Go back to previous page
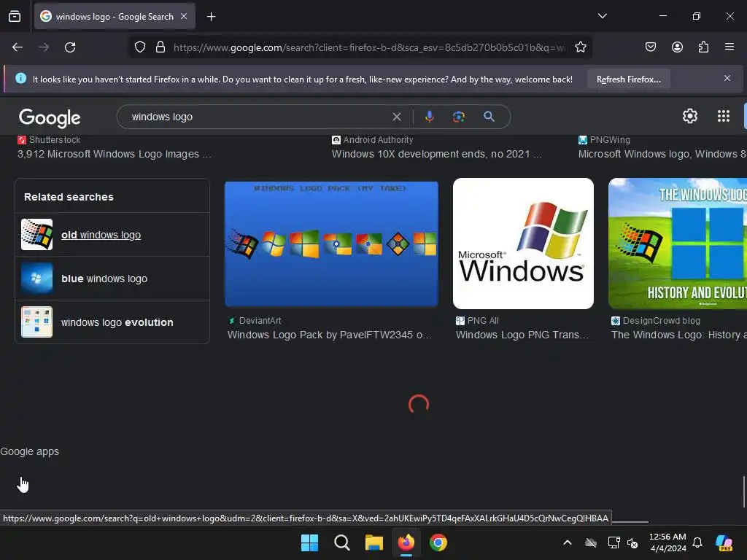 18,47
